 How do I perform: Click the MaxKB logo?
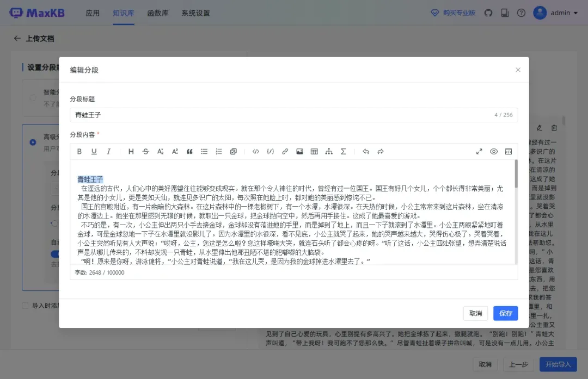[37, 13]
